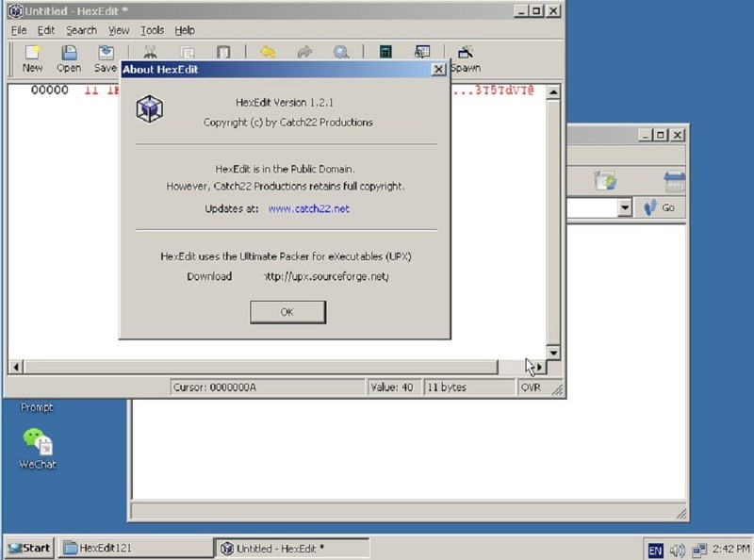The height and width of the screenshot is (560, 754).
Task: Click the '11 bytes' status field
Action: pos(468,387)
